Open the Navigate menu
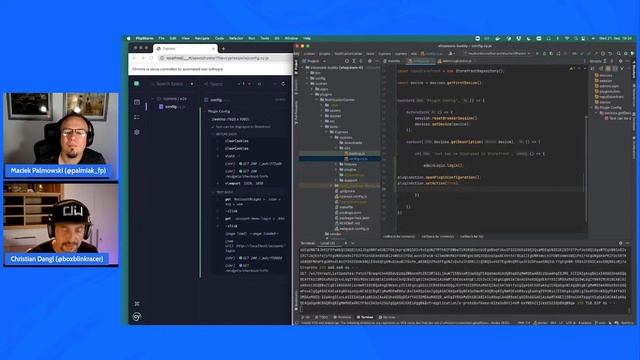Screen dimensions: 640x360 202,38
